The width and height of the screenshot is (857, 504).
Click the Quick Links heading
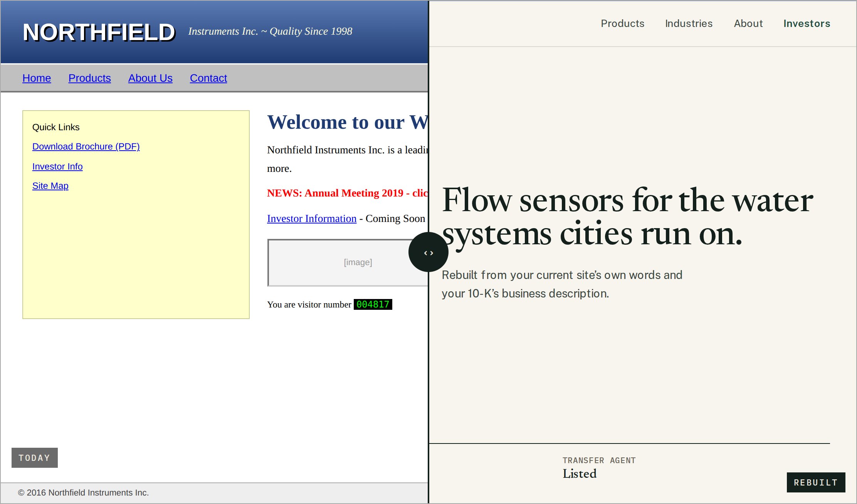[56, 127]
